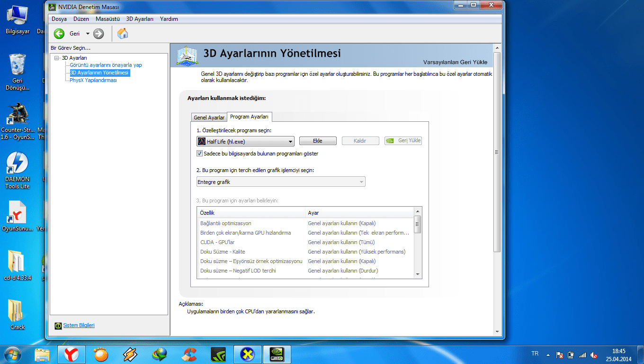Go to the Home page icon
644x364 pixels.
click(123, 33)
